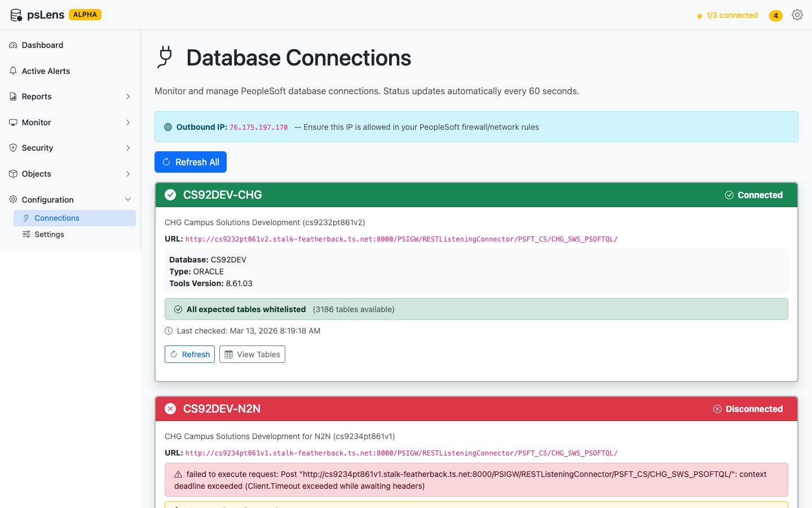Click the View Tables button
This screenshot has height=508, width=812.
252,354
